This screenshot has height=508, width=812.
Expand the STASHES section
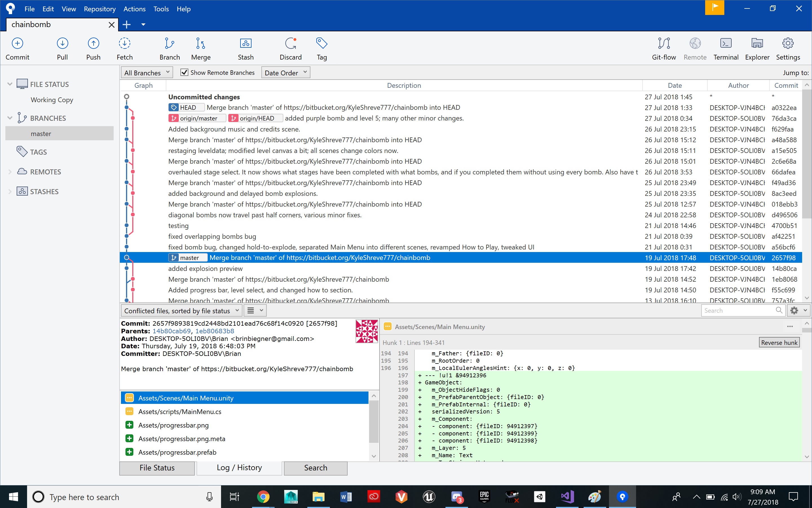tap(10, 192)
